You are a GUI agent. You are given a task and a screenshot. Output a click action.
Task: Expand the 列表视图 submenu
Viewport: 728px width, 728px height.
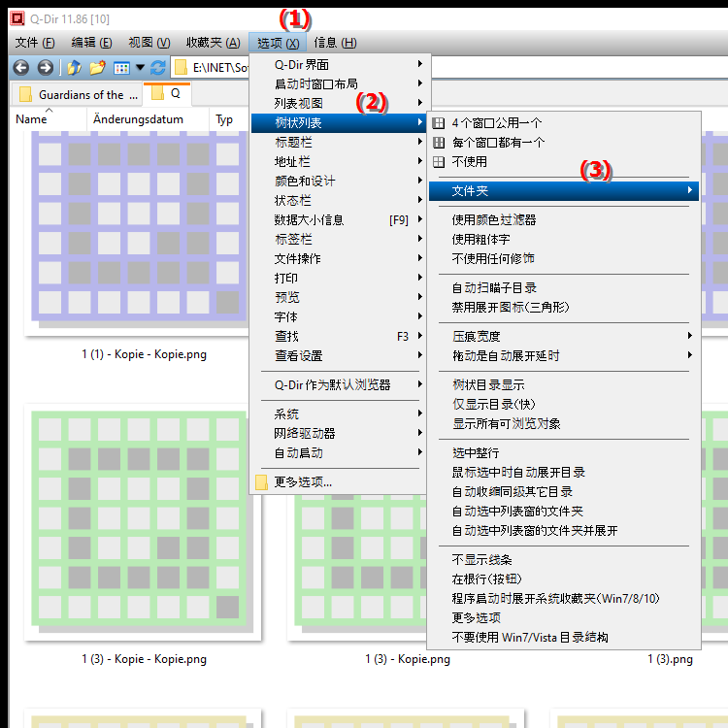[339, 103]
